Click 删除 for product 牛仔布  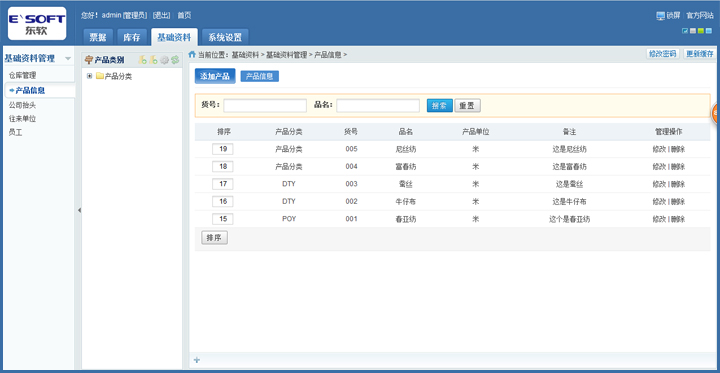[x=678, y=202]
